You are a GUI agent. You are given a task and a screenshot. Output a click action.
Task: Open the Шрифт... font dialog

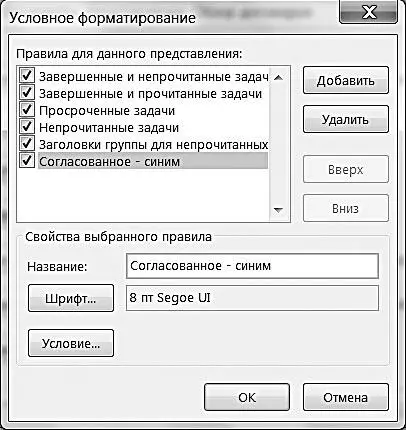click(x=71, y=298)
